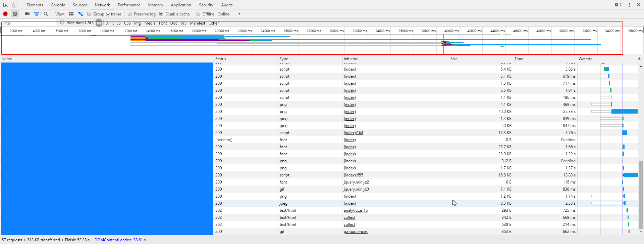This screenshot has height=244, width=644.
Task: Filter requests by XHR type
Action: click(110, 23)
